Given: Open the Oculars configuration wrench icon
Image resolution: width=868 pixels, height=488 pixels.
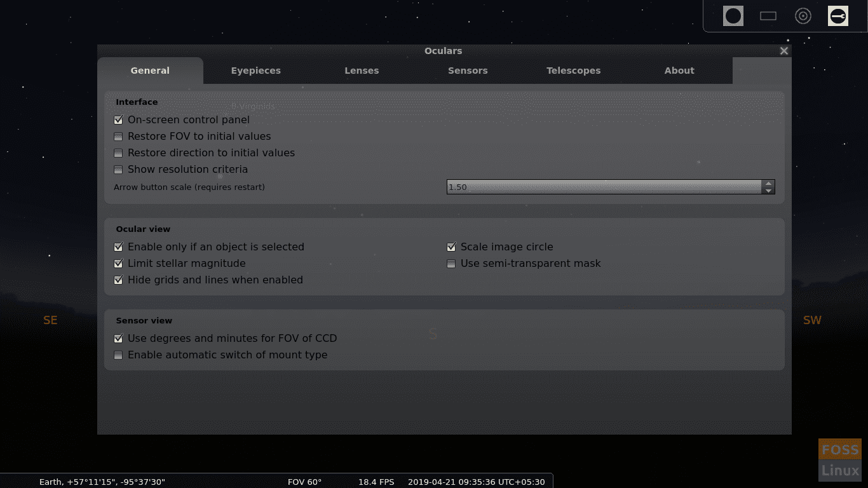Looking at the screenshot, I should tap(838, 16).
